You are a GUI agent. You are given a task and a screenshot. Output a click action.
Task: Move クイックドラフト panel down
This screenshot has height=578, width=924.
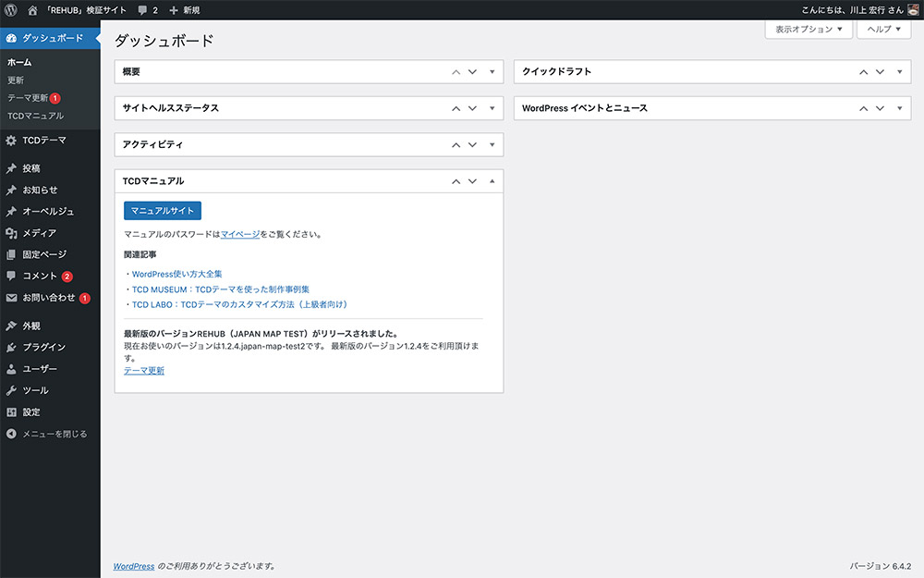pyautogui.click(x=880, y=72)
